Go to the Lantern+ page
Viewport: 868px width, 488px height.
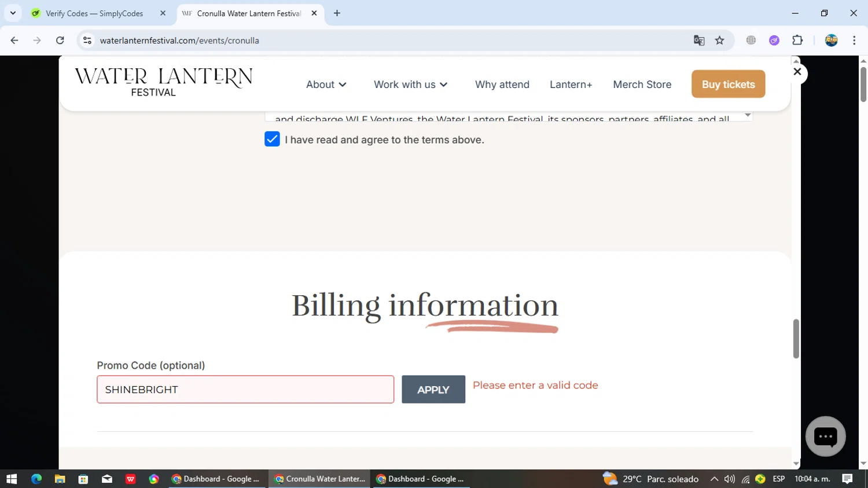(571, 85)
